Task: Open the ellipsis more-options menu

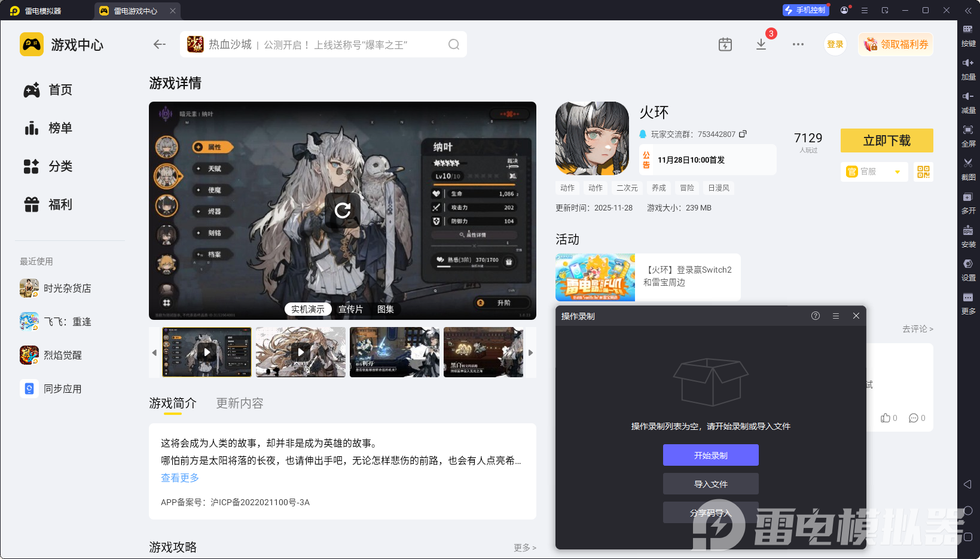Action: (798, 44)
